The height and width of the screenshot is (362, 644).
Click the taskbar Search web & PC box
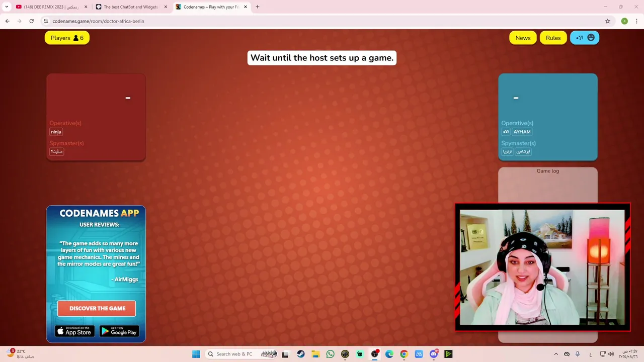pos(242,354)
